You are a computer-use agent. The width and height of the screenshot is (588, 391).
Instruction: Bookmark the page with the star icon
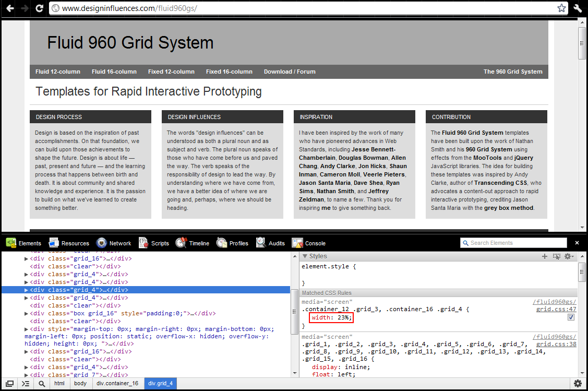[x=561, y=8]
